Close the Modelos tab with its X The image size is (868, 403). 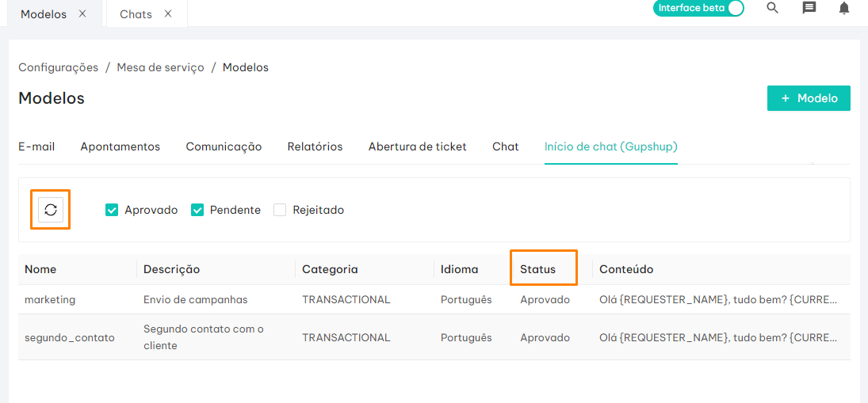tap(82, 13)
